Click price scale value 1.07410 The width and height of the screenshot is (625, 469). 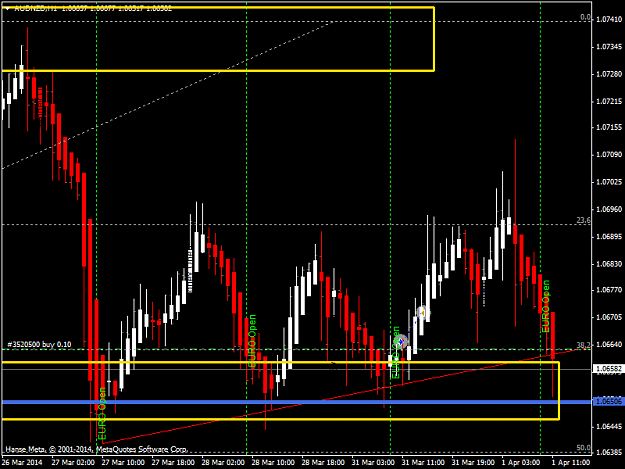609,19
